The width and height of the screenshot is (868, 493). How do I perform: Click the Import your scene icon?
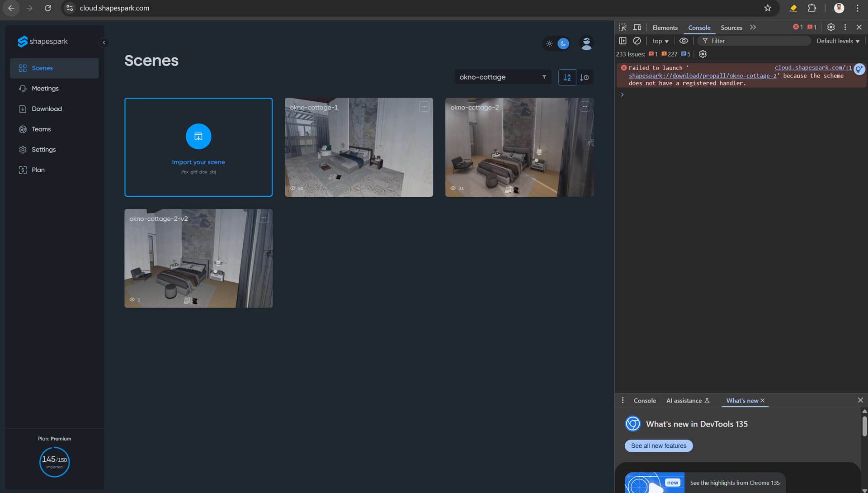point(198,136)
